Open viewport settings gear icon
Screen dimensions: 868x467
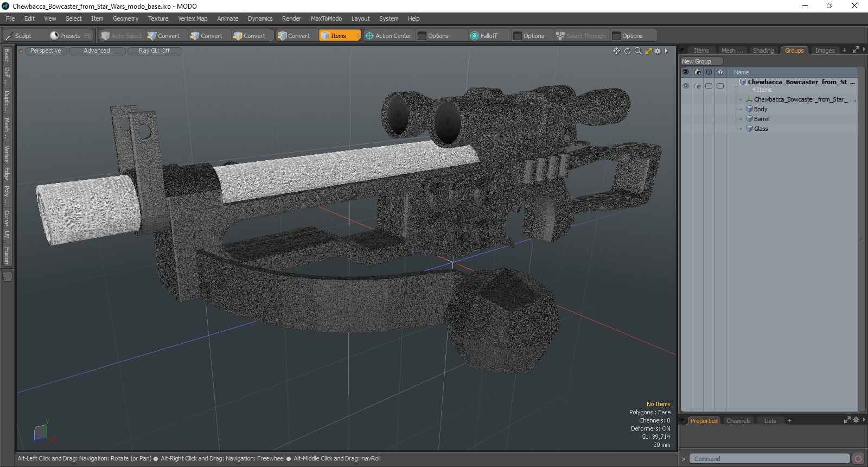click(658, 51)
